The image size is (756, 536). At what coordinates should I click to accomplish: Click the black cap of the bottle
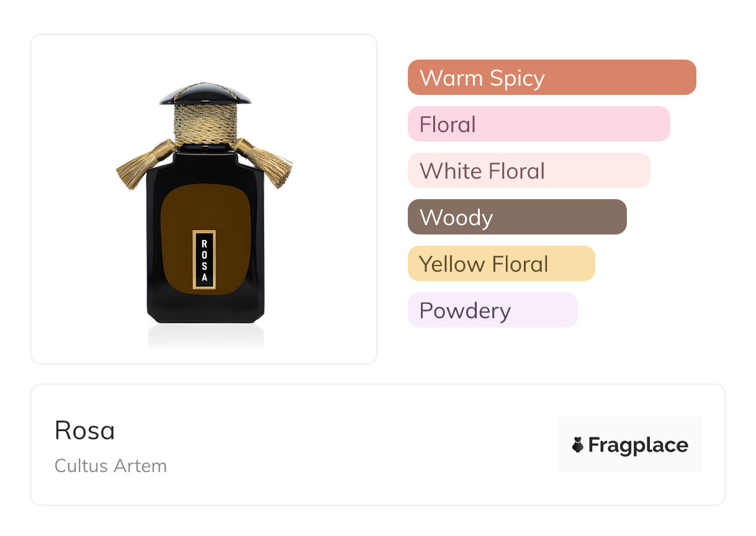(x=205, y=95)
